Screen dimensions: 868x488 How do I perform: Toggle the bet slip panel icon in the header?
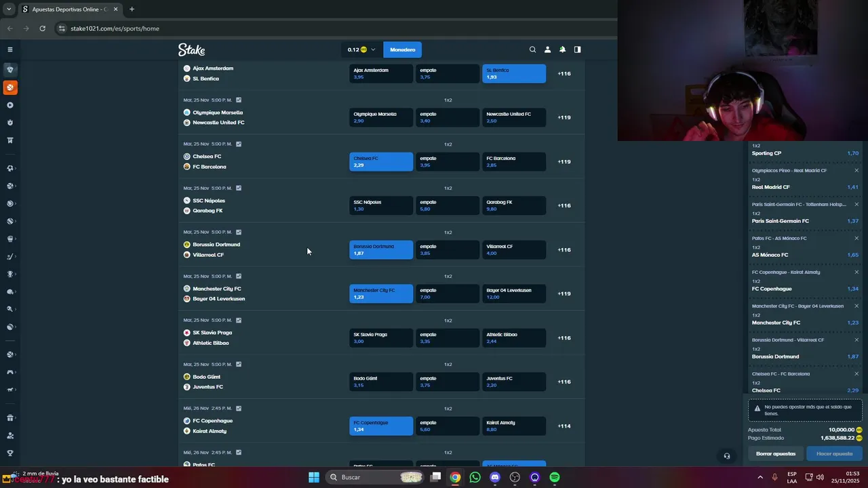[x=577, y=49]
